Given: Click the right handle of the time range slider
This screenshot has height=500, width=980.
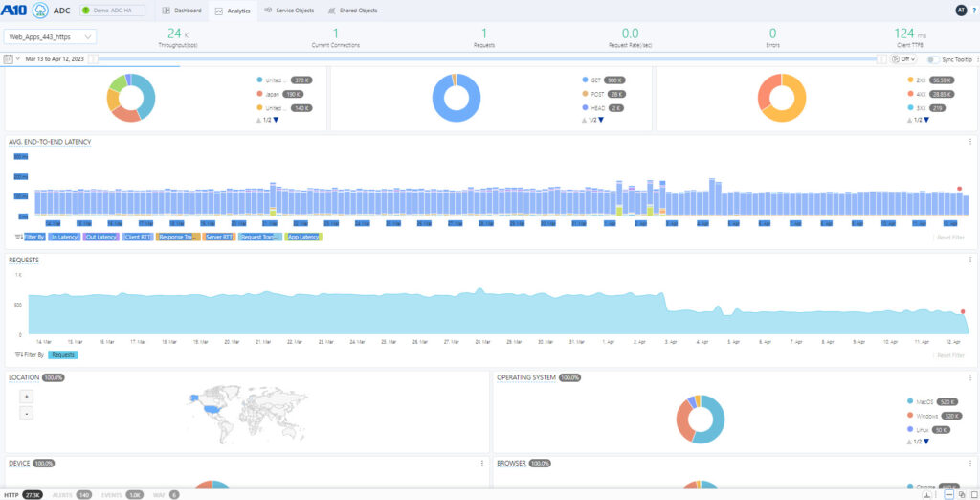Looking at the screenshot, I should point(881,58).
